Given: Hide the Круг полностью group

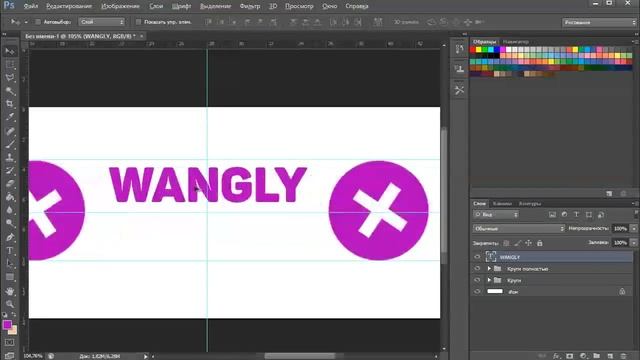Looking at the screenshot, I should click(x=477, y=269).
